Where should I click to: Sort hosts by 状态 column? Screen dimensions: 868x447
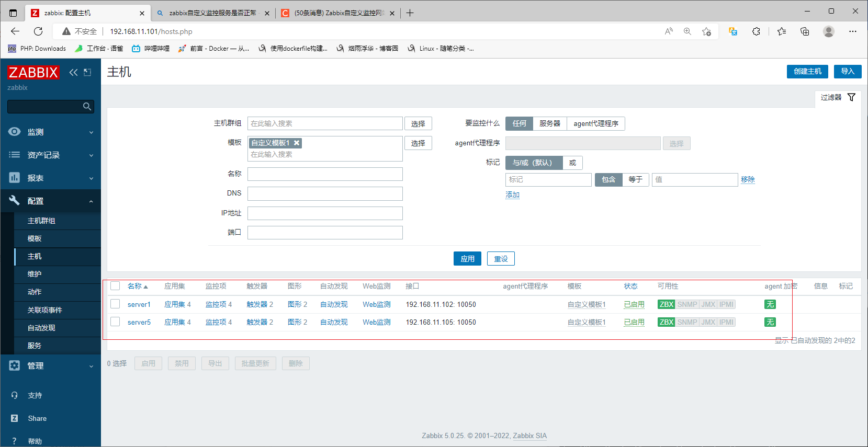(630, 286)
